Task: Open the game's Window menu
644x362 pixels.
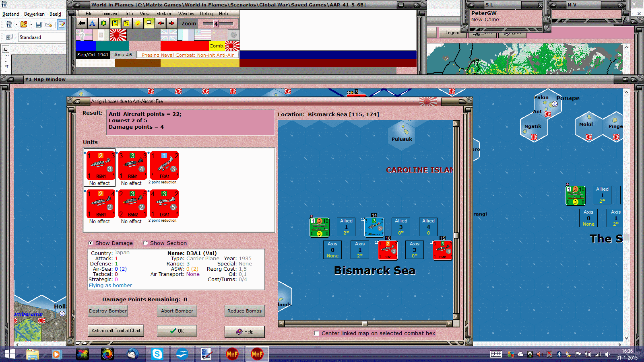Action: 186,14
